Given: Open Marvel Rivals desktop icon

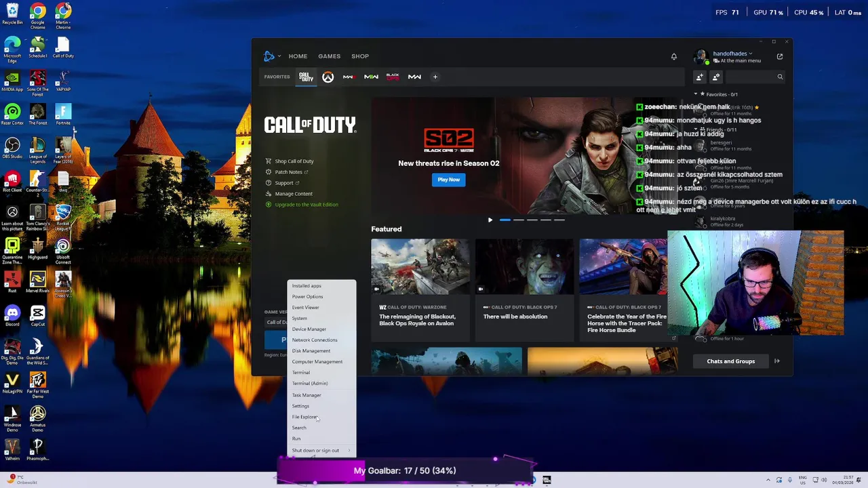Looking at the screenshot, I should [37, 283].
